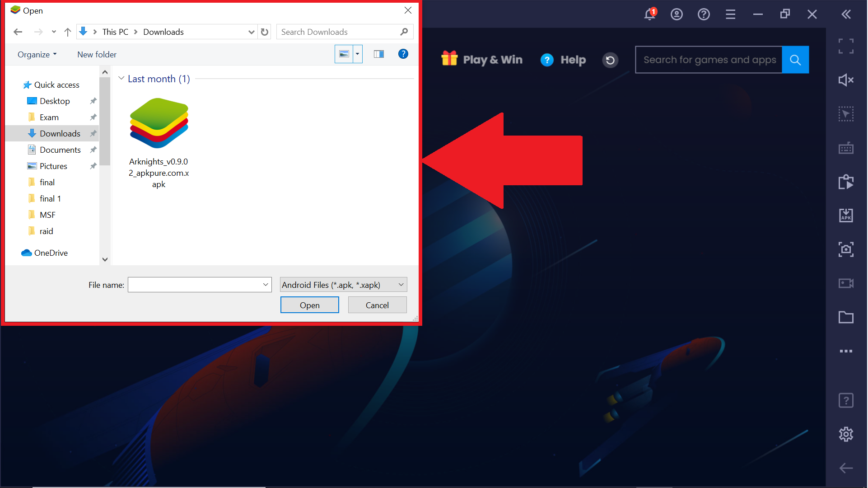Toggle large icons view in toolbar
This screenshot has height=488, width=868.
point(344,54)
